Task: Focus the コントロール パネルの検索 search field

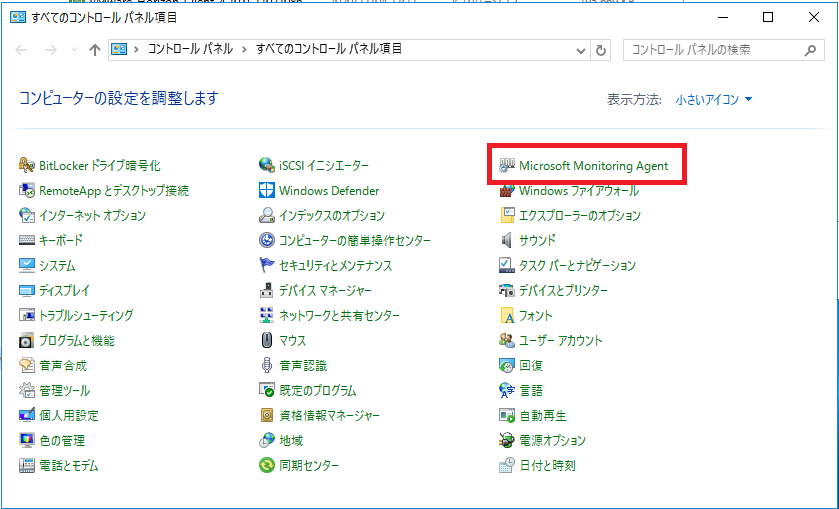Action: coord(723,50)
